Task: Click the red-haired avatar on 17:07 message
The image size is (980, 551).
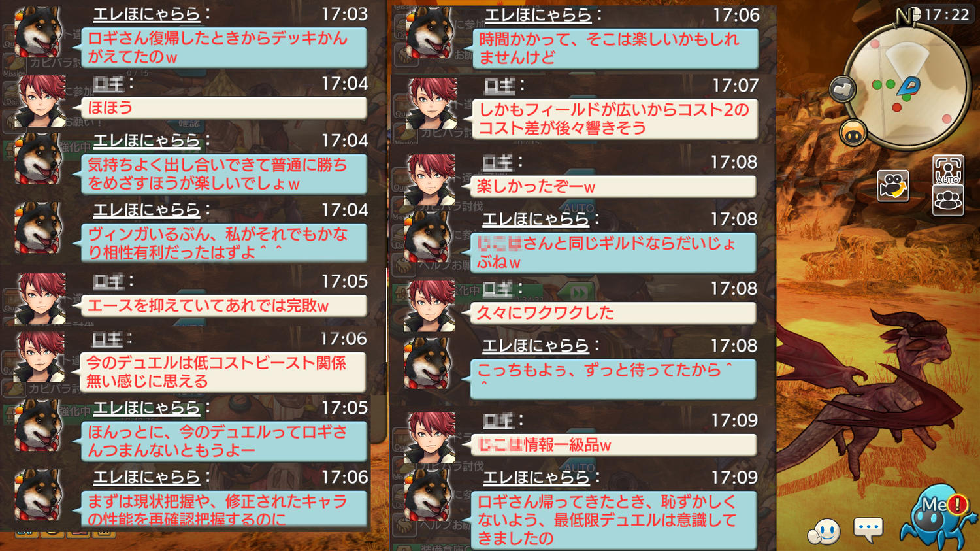Action: pyautogui.click(x=431, y=103)
